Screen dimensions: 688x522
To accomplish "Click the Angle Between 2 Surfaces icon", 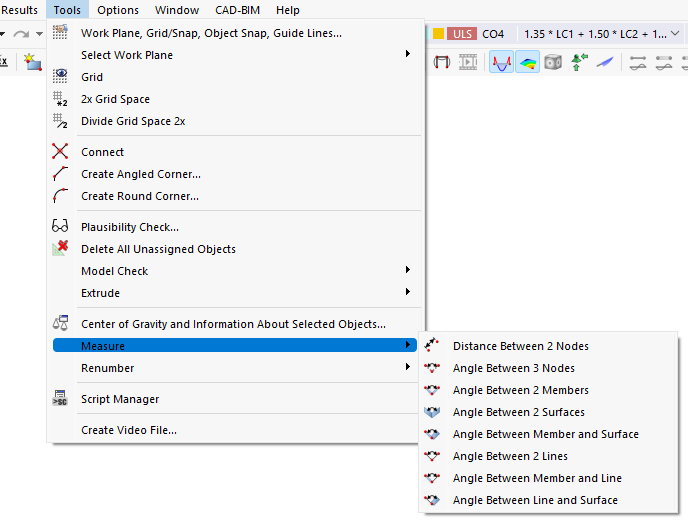I will (x=432, y=412).
